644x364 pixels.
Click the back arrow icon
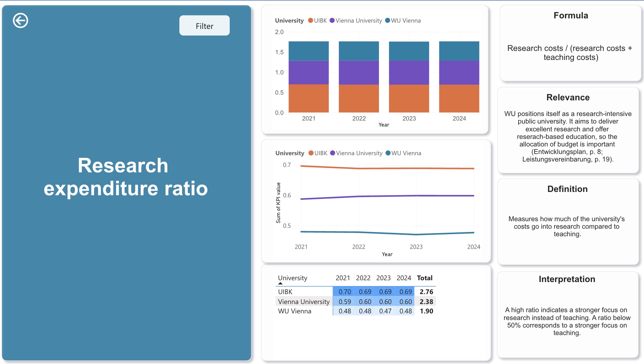coord(21,21)
